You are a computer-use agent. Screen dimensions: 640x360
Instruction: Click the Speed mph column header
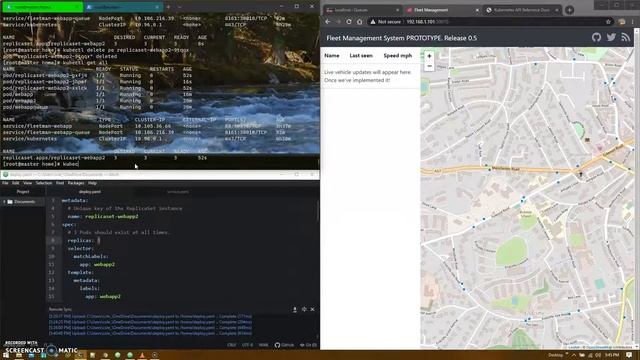(398, 56)
